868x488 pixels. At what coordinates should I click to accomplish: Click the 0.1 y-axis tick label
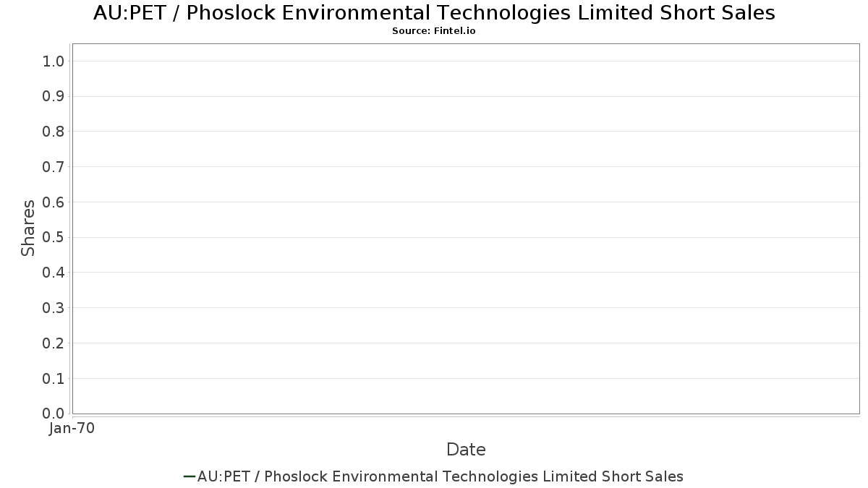pos(54,379)
